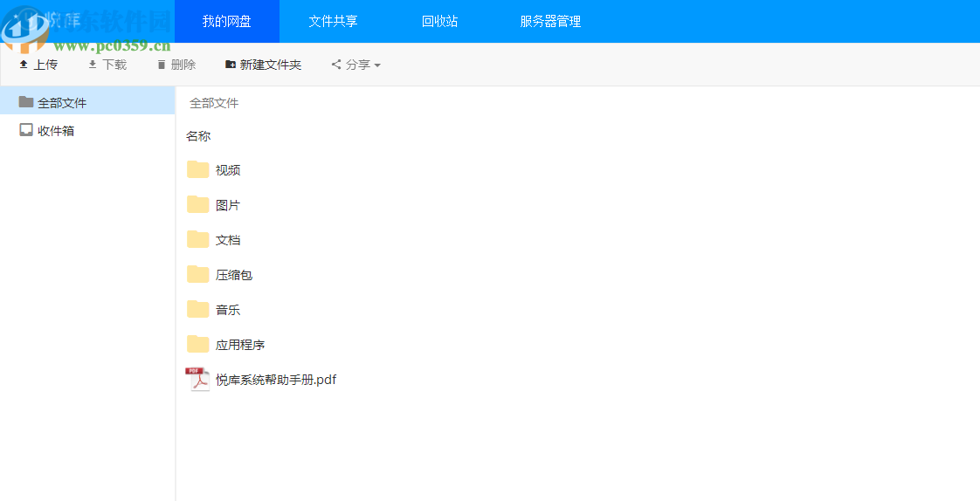The width and height of the screenshot is (980, 501).
Task: Open the 服务器管理 tab
Action: (x=550, y=21)
